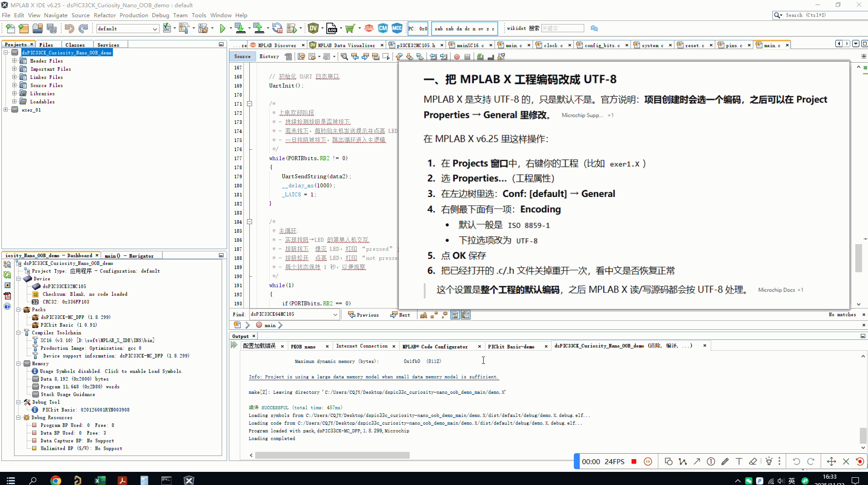Expand the exer_01 project node
This screenshot has height=485, width=868.
coord(5,110)
